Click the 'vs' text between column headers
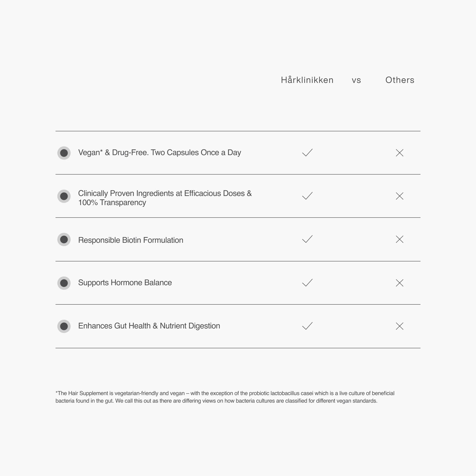The image size is (476, 476). click(x=356, y=81)
